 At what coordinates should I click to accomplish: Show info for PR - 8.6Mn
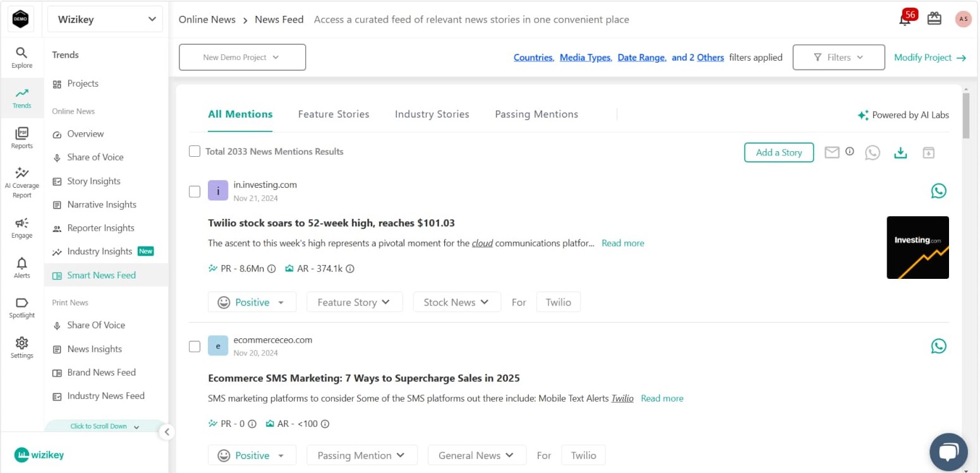[x=272, y=269]
